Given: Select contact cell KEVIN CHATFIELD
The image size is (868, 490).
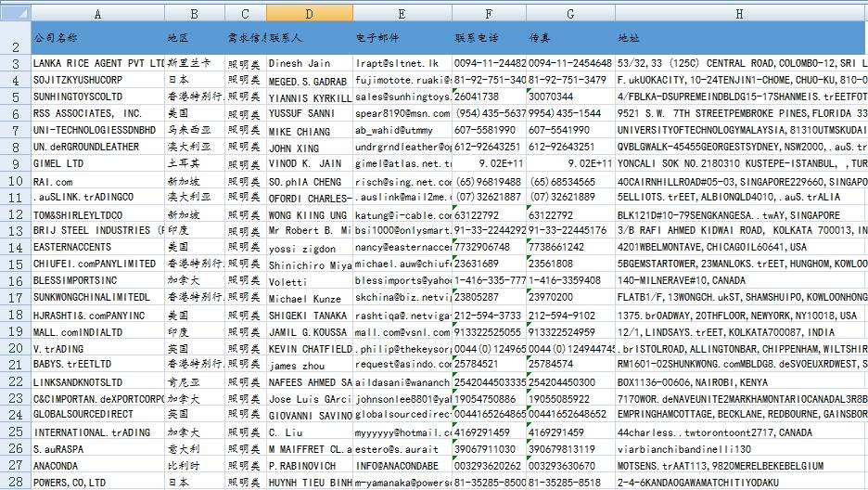Looking at the screenshot, I should [x=309, y=349].
